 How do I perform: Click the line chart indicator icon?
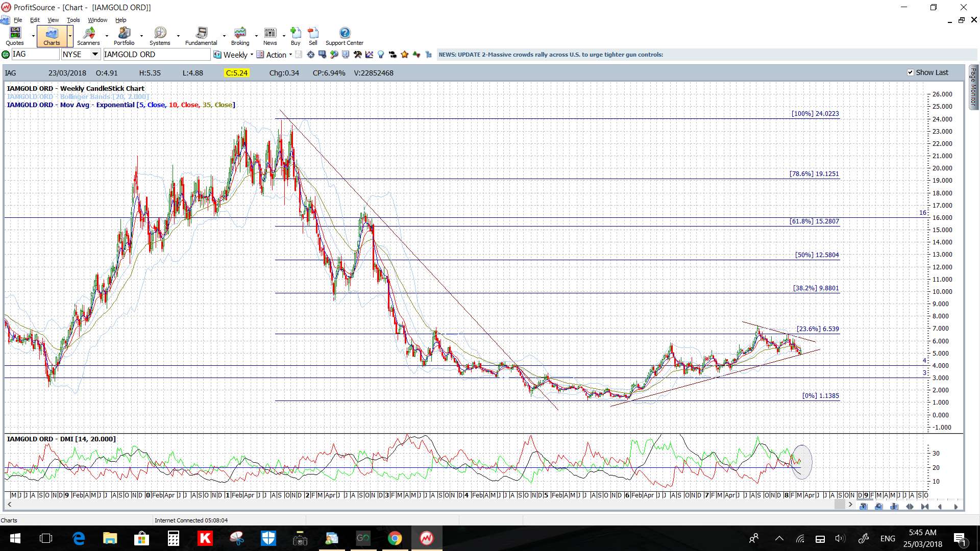point(369,55)
